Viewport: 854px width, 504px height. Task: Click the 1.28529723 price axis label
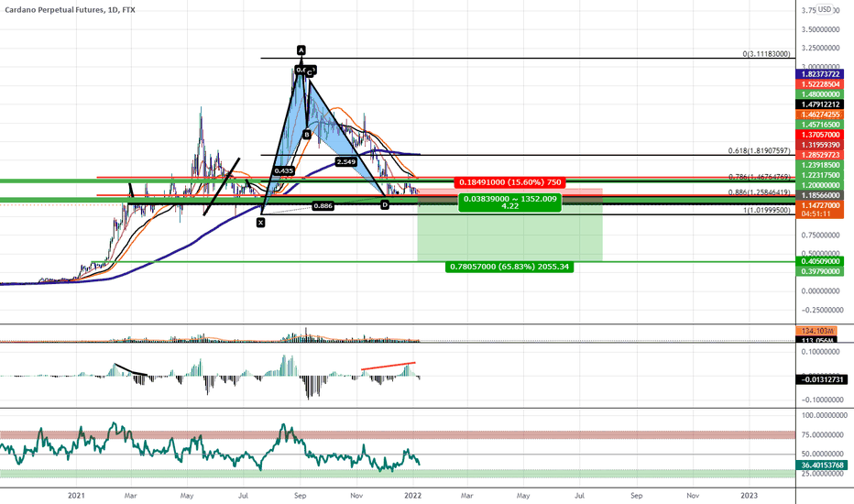click(820, 155)
